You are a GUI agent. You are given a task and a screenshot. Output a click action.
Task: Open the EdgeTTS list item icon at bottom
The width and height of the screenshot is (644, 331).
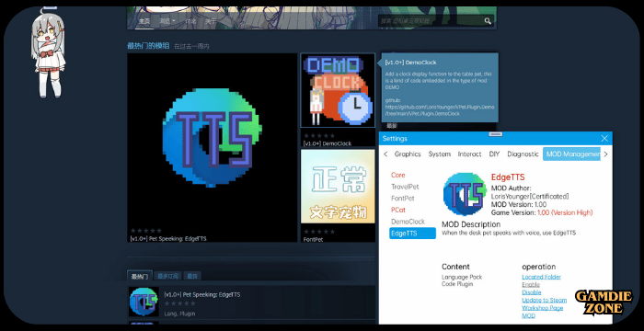pos(144,302)
